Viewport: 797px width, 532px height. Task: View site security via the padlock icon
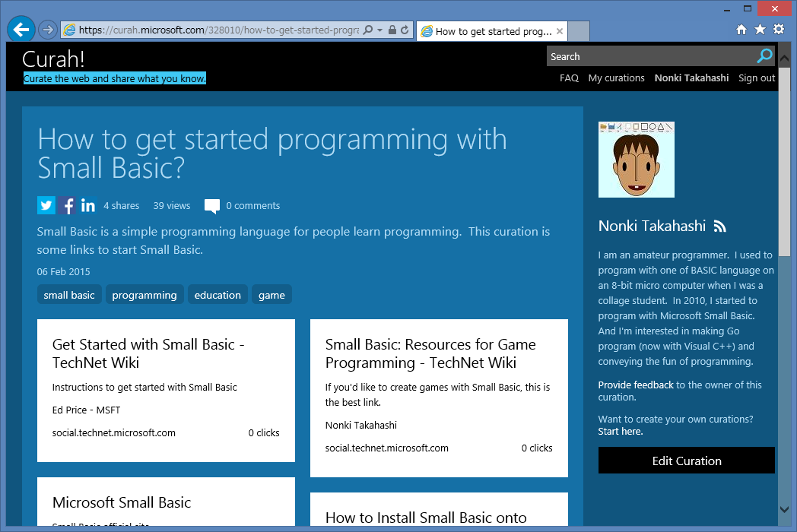point(392,30)
